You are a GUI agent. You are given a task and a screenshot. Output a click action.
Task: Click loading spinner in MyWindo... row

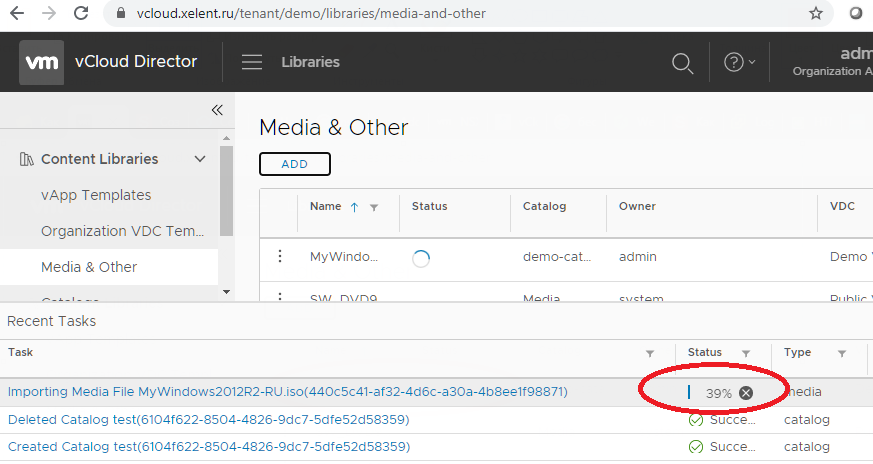tap(421, 258)
